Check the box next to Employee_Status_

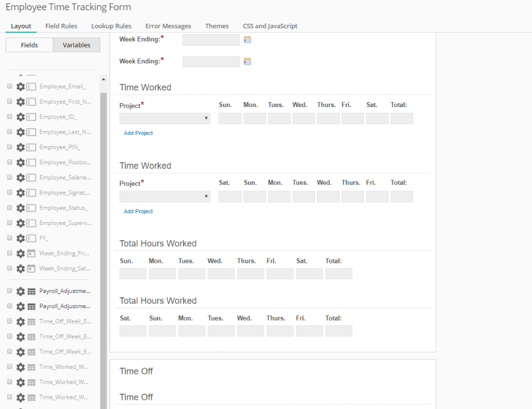point(10,207)
